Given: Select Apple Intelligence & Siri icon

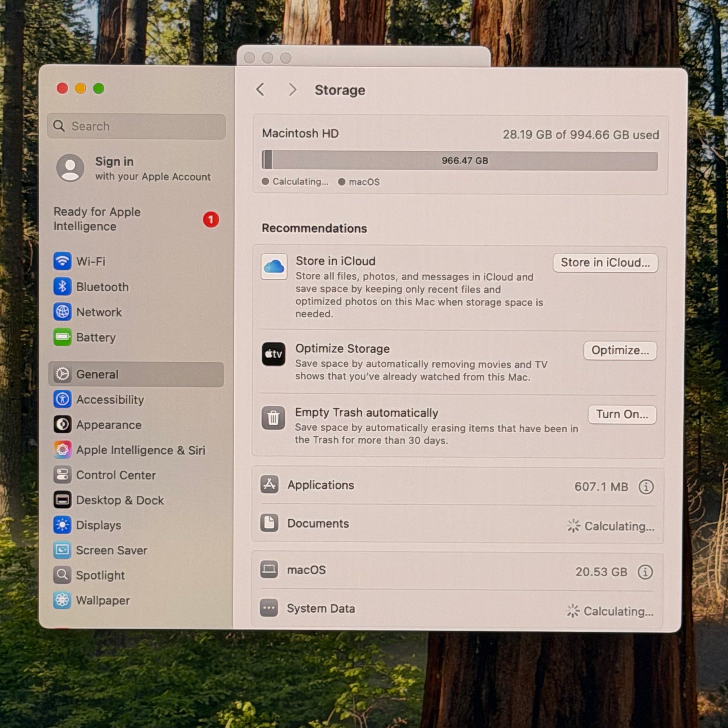Looking at the screenshot, I should pyautogui.click(x=62, y=450).
